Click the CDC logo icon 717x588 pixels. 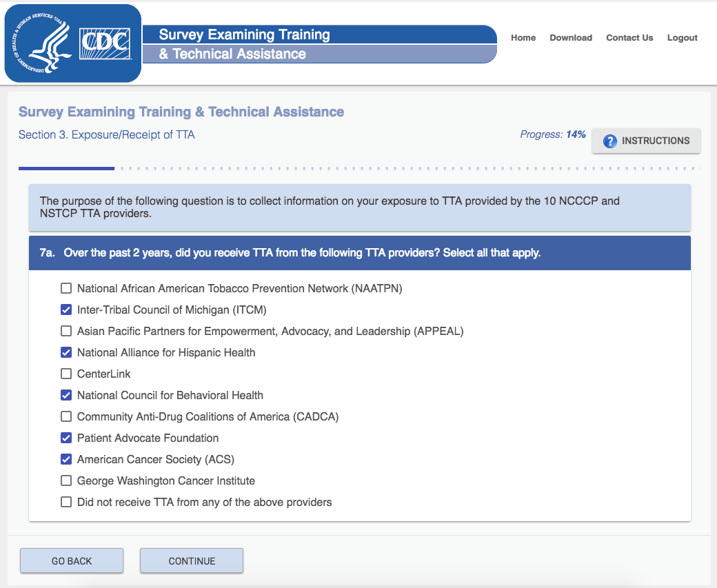click(x=105, y=43)
